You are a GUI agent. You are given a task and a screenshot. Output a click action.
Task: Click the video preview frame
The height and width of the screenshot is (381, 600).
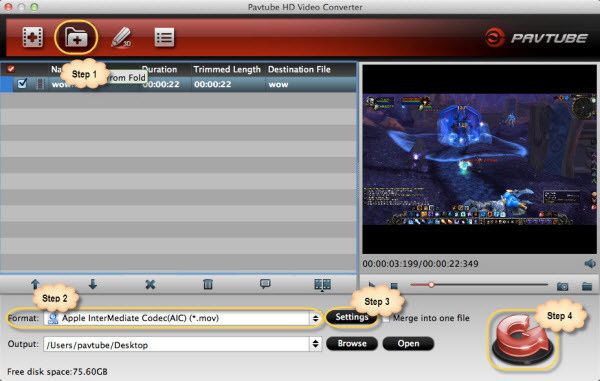(x=479, y=159)
